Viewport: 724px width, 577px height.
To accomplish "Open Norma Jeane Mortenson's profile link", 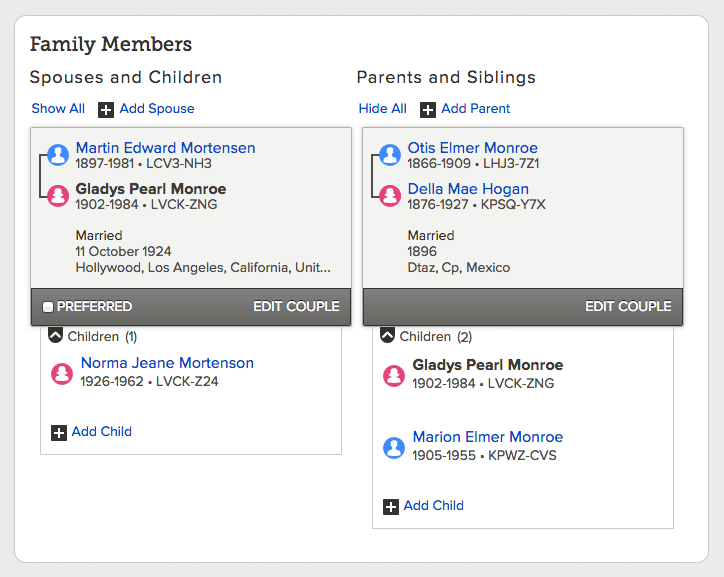I will [x=167, y=363].
